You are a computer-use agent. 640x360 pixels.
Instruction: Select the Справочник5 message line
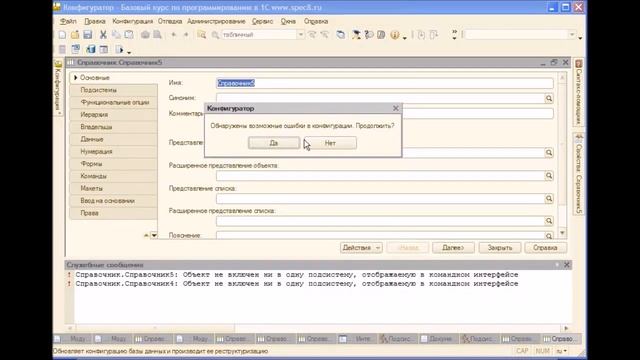click(x=297, y=275)
